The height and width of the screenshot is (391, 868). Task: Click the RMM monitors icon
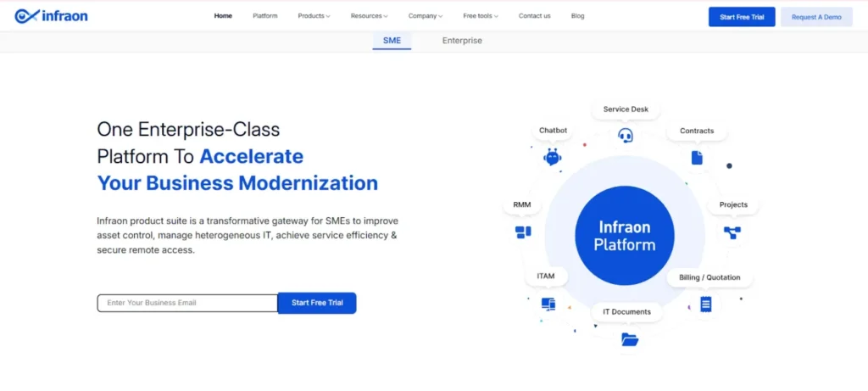(522, 232)
